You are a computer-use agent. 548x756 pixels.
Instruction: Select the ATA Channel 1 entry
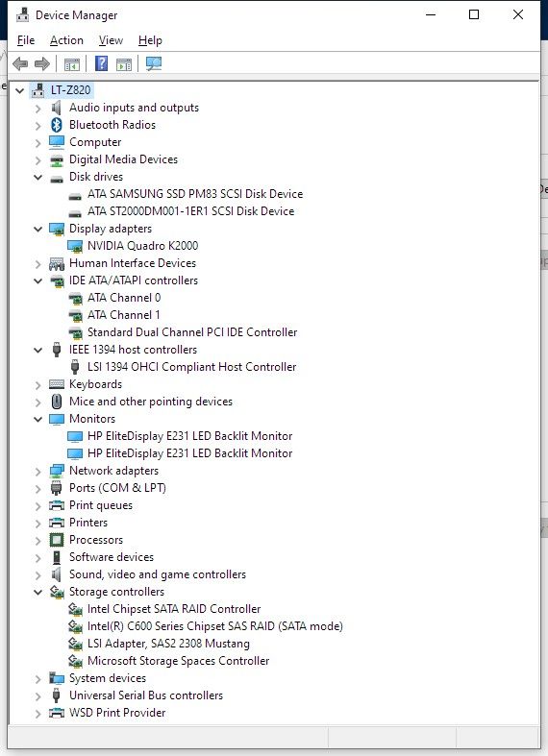[123, 315]
